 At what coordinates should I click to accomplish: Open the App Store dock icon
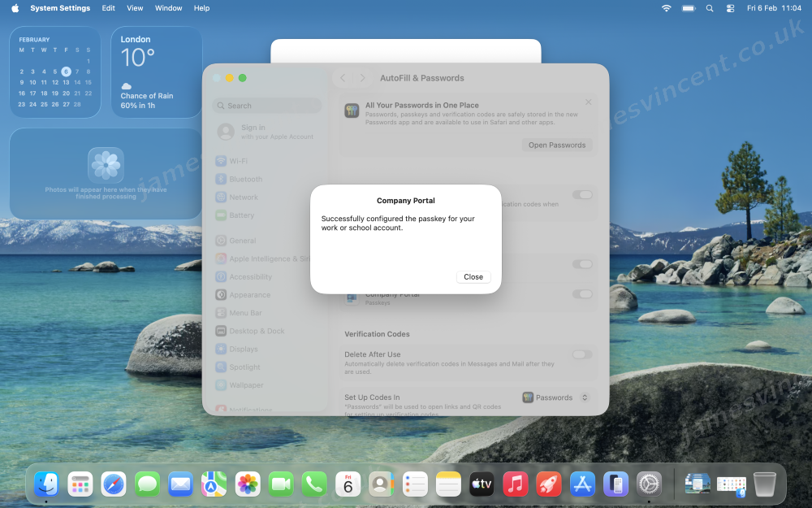click(x=582, y=485)
